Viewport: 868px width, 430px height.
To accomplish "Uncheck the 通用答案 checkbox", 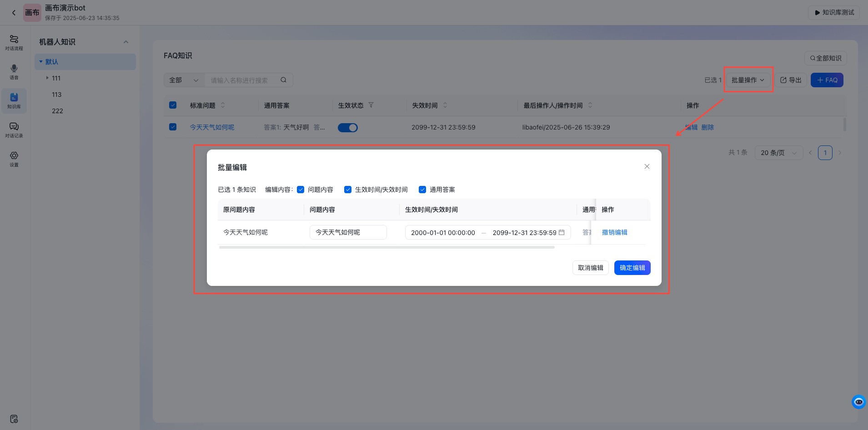I will (423, 190).
